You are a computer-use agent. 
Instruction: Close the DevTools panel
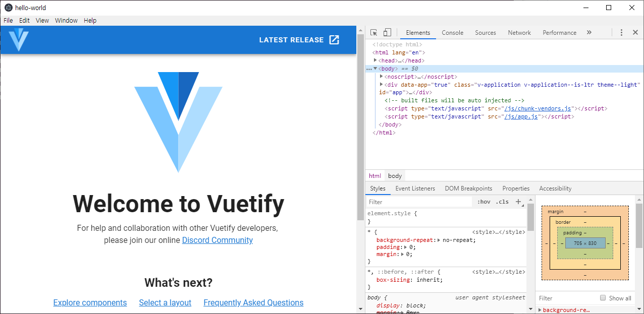(635, 32)
